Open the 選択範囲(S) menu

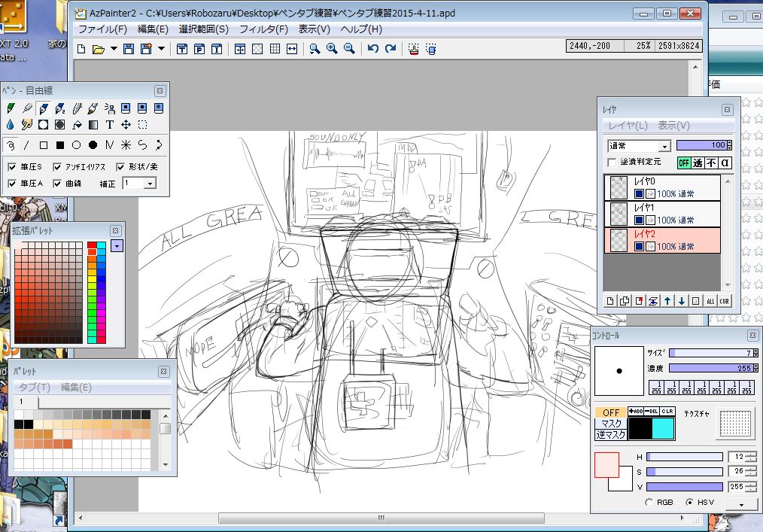click(203, 29)
